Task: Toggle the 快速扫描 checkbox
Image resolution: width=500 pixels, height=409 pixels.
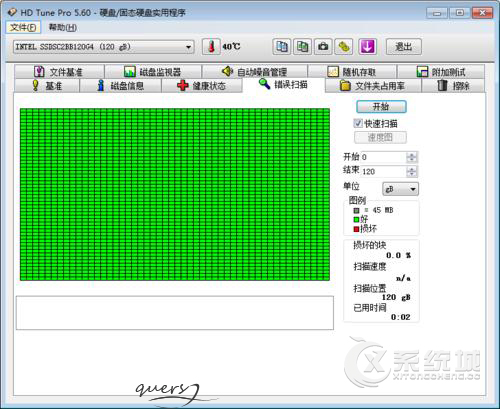Action: tap(358, 123)
